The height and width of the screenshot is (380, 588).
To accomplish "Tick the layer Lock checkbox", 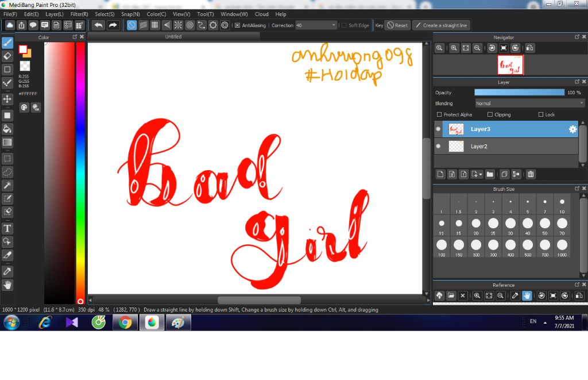I will click(541, 114).
